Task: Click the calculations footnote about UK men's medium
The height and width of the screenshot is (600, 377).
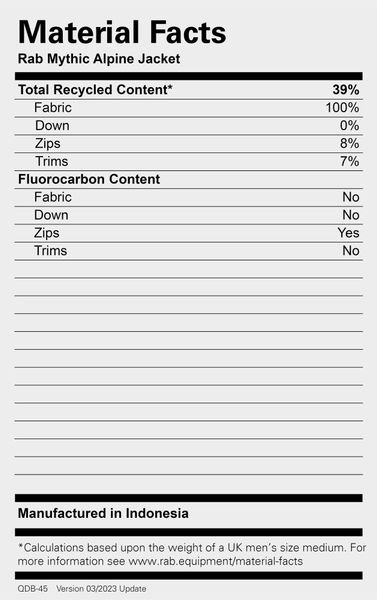Action: pyautogui.click(x=192, y=554)
